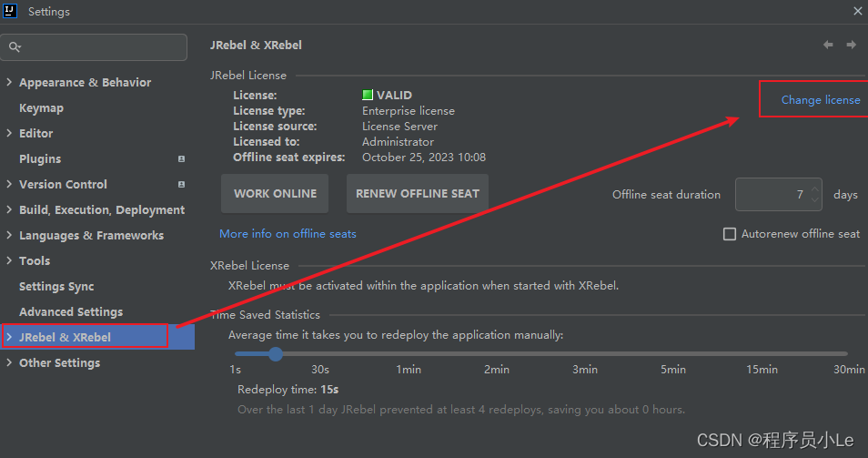The image size is (868, 458).
Task: Expand Appearance & Behavior chevron
Action: [9, 82]
